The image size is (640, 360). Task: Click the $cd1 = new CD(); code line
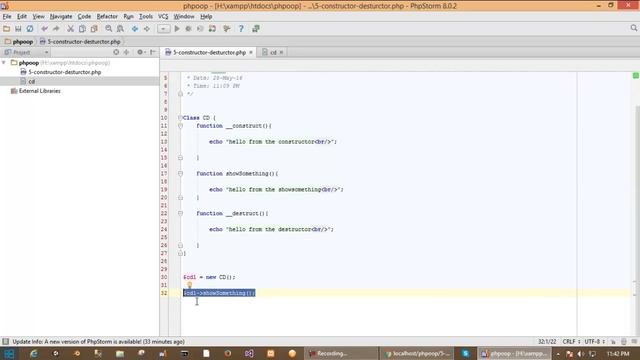[209, 277]
